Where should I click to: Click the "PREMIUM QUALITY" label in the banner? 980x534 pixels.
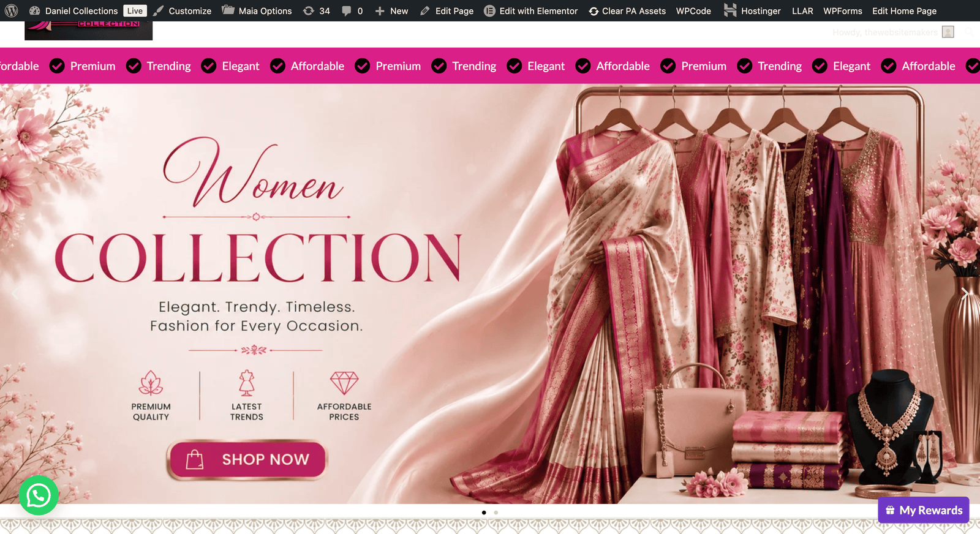(x=151, y=412)
